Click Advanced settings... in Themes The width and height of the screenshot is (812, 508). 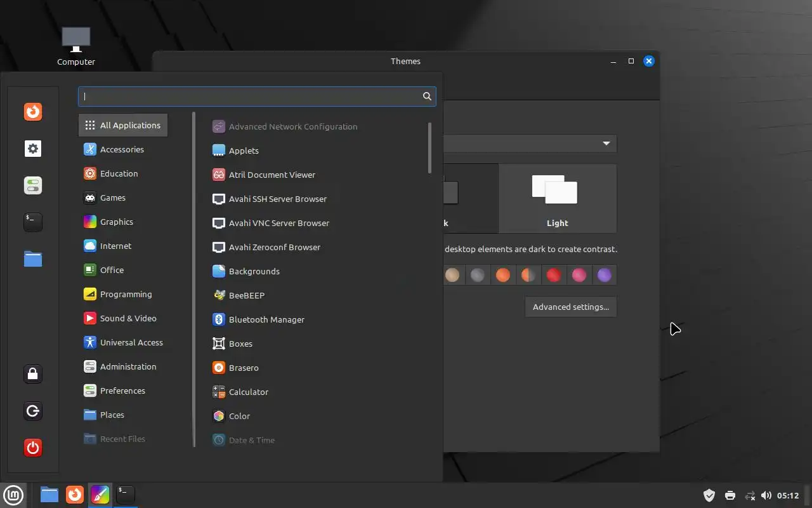coord(571,307)
